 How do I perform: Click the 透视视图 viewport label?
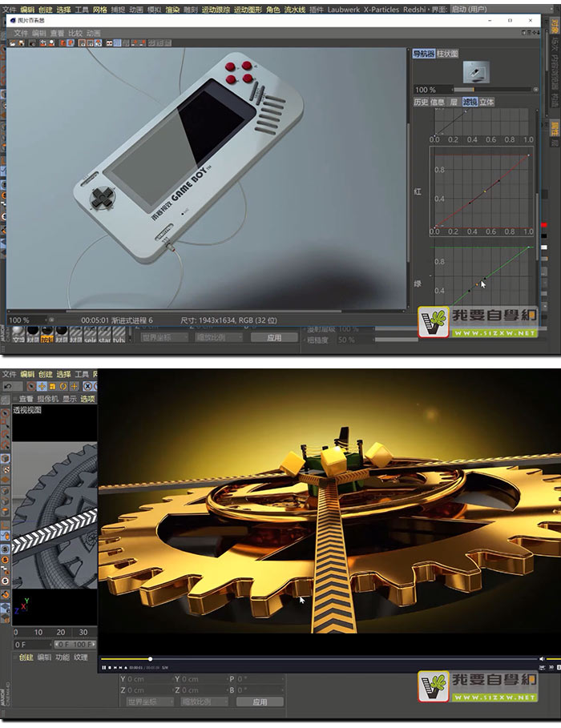pos(27,410)
